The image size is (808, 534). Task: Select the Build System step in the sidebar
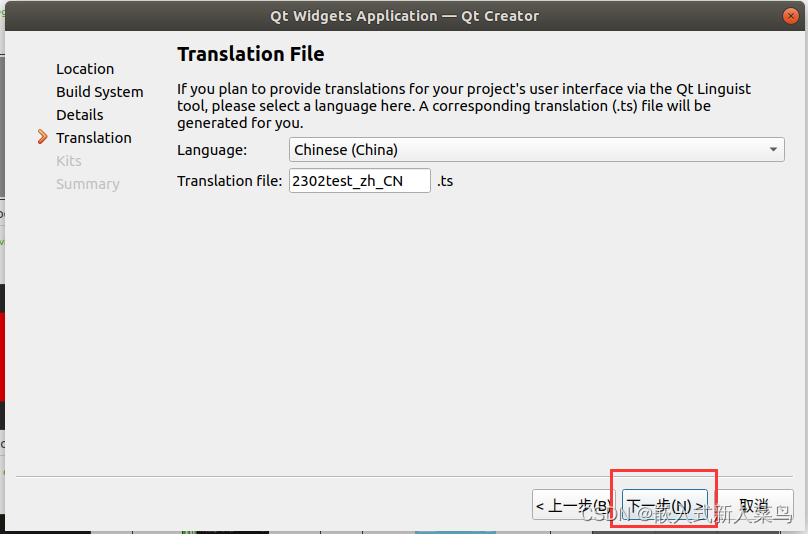click(99, 92)
